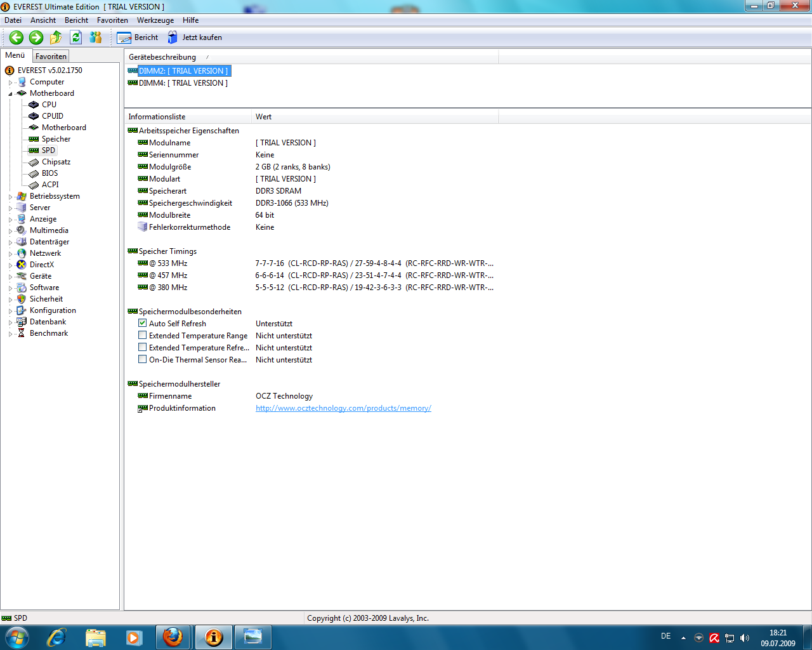812x650 pixels.
Task: Toggle Auto Self Refresh checkbox
Action: tap(143, 323)
